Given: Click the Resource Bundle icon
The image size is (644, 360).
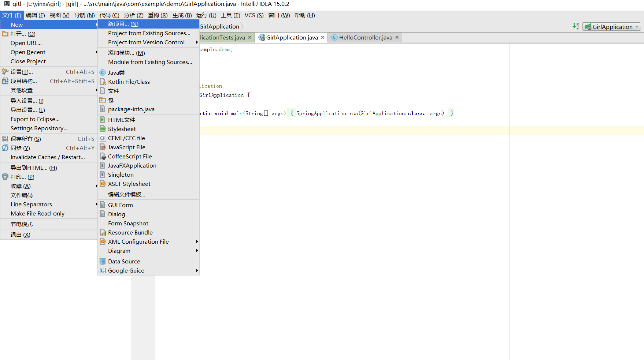Looking at the screenshot, I should pos(103,232).
